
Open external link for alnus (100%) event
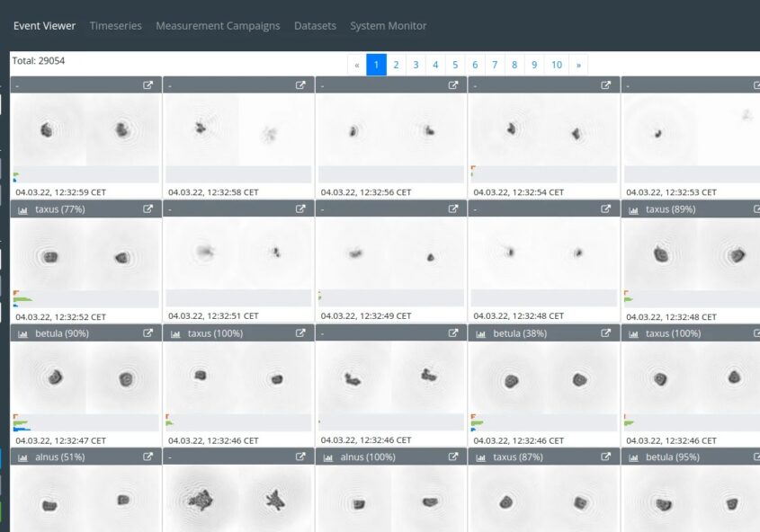tap(453, 457)
